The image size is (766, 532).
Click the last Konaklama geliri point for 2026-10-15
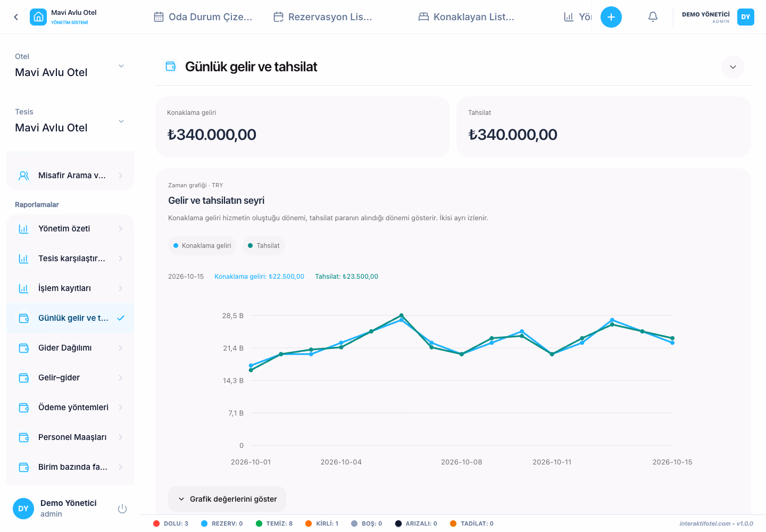[672, 343]
